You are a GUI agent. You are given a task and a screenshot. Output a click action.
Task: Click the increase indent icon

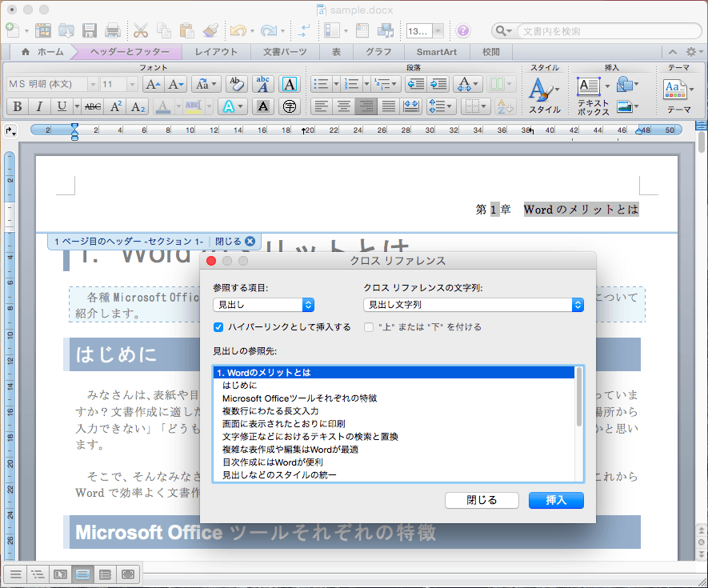[438, 84]
